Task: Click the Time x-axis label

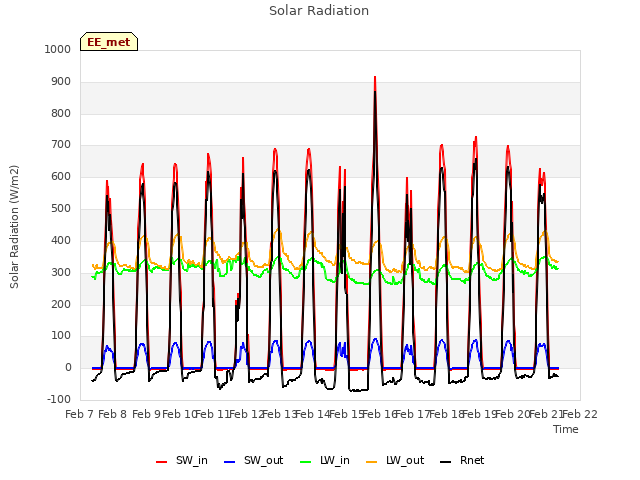Action: [566, 429]
